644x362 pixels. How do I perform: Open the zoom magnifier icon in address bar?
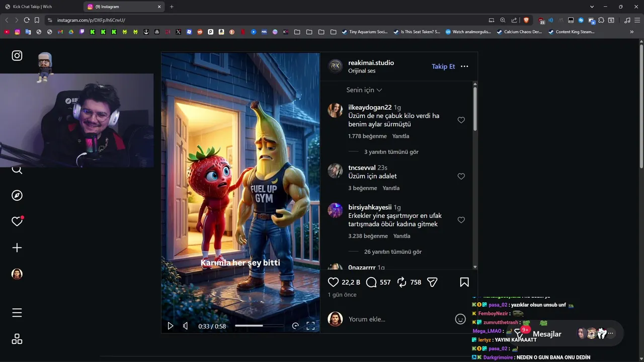coord(503,20)
